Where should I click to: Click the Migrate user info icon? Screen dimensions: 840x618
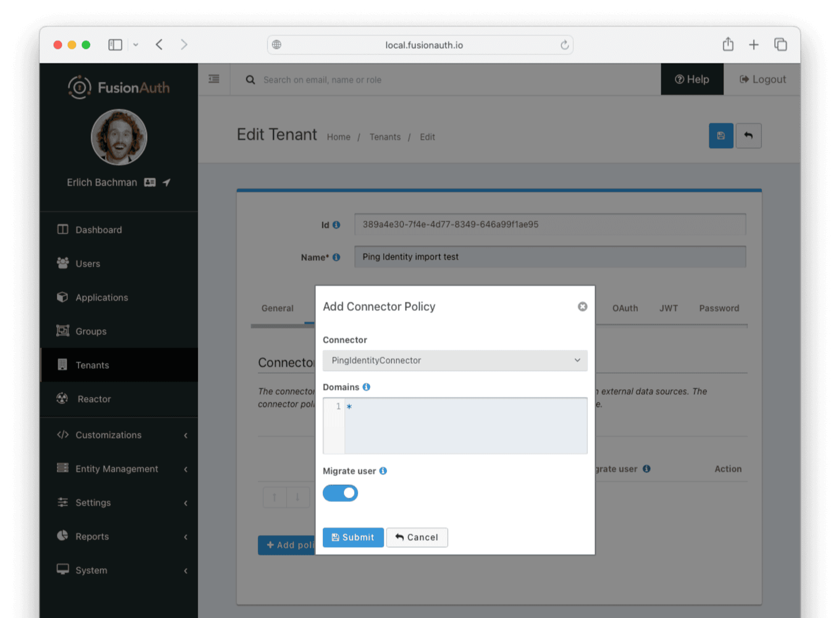tap(383, 470)
